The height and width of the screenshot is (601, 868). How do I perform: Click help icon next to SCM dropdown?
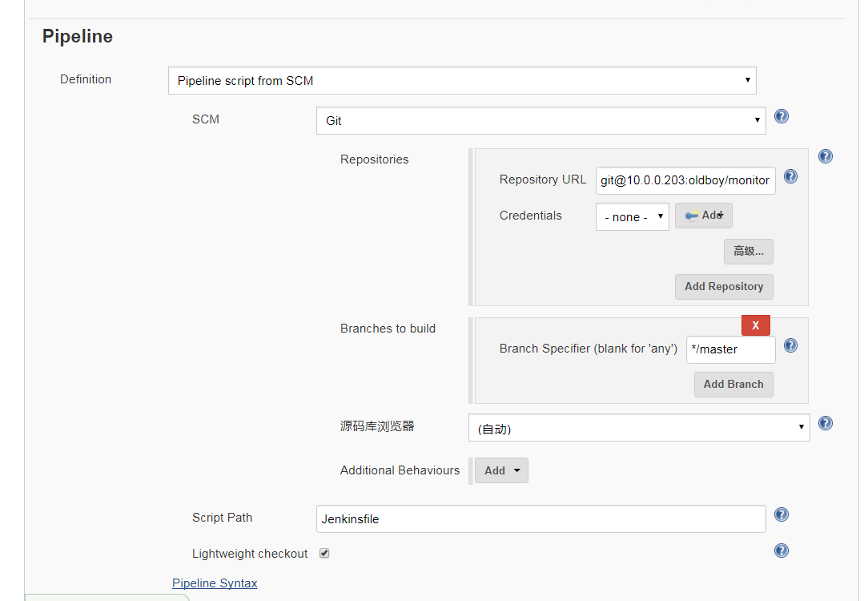(x=782, y=116)
